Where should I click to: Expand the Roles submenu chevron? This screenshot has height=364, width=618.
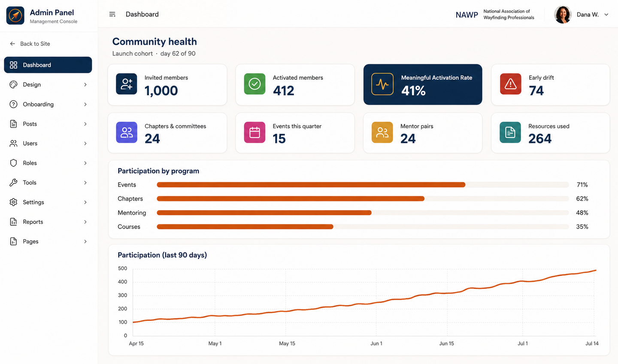[85, 163]
